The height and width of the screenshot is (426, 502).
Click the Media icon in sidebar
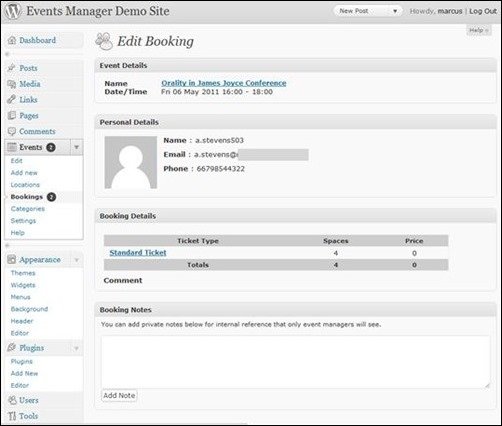click(12, 84)
